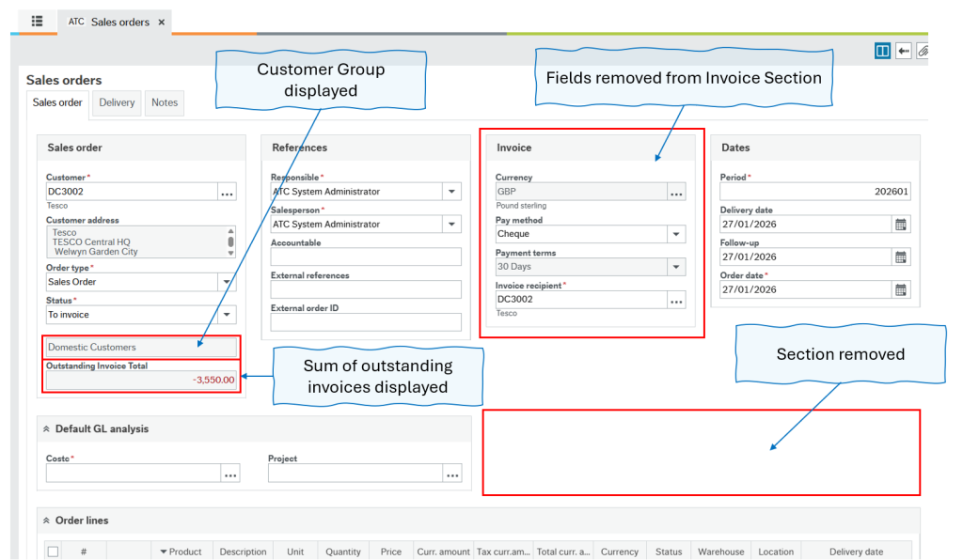
Task: Click the Customer field lookup ellipsis
Action: (229, 192)
